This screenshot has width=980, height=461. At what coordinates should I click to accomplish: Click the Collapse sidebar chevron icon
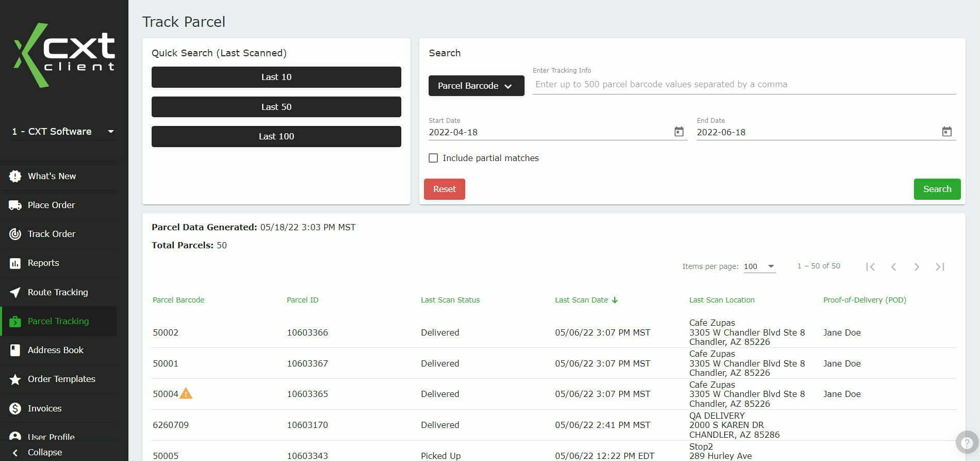[15, 453]
